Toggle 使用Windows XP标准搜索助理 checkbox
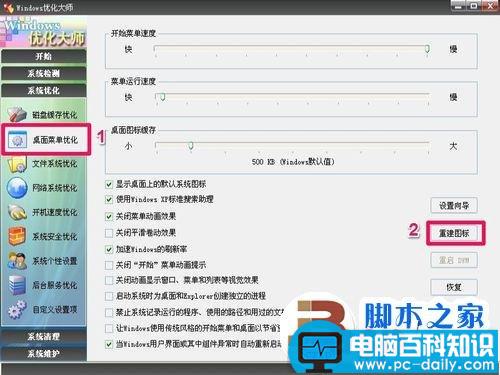This screenshot has height=375, width=500. pos(109,200)
